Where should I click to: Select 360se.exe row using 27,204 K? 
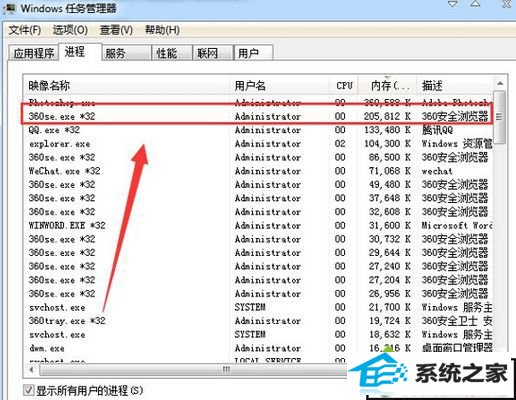[x=257, y=280]
